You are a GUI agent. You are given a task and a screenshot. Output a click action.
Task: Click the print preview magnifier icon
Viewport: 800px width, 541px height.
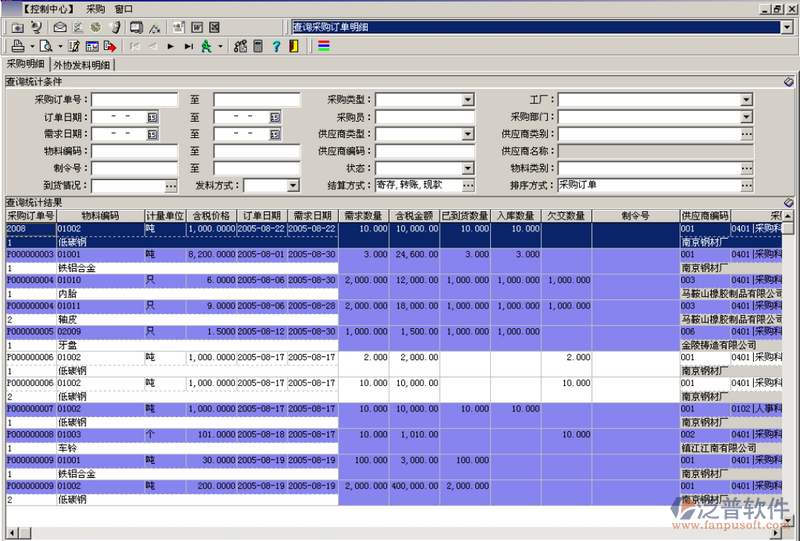47,46
